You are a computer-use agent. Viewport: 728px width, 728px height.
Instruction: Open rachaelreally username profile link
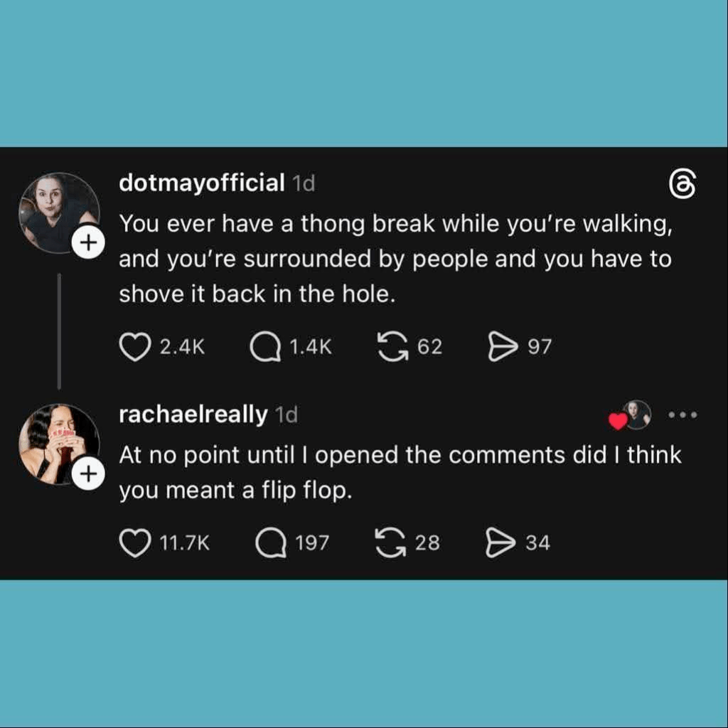(193, 414)
